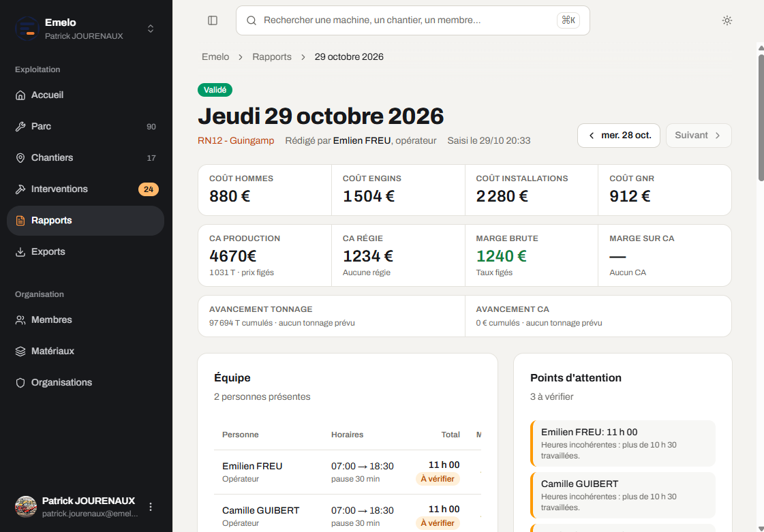Open Camille GUIBERT attention alert
764x532 pixels.
coord(623,495)
